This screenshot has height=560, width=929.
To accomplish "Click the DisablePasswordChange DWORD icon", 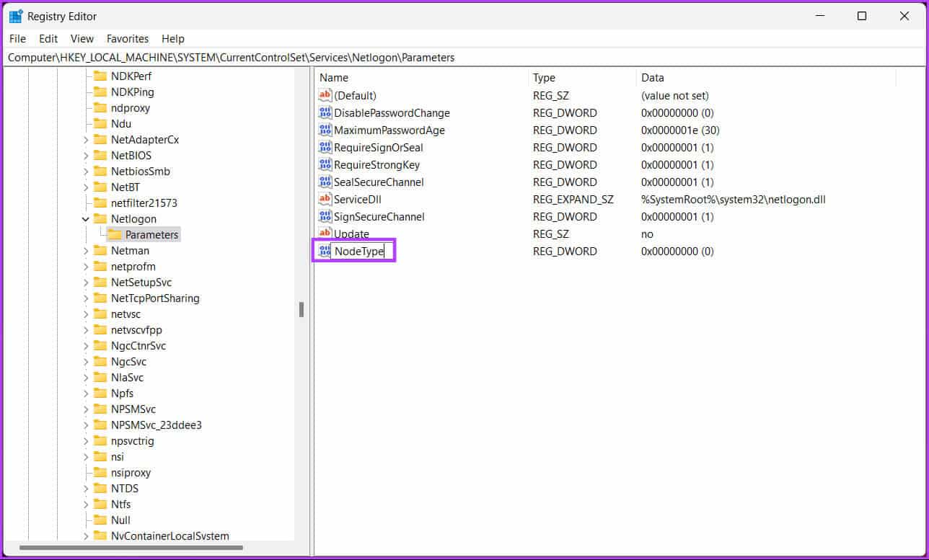I will (325, 112).
